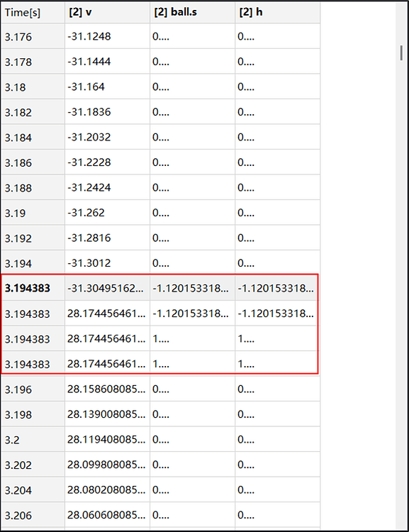Select the time cell 3.2
Screen dimensions: 409x532
click(x=33, y=439)
